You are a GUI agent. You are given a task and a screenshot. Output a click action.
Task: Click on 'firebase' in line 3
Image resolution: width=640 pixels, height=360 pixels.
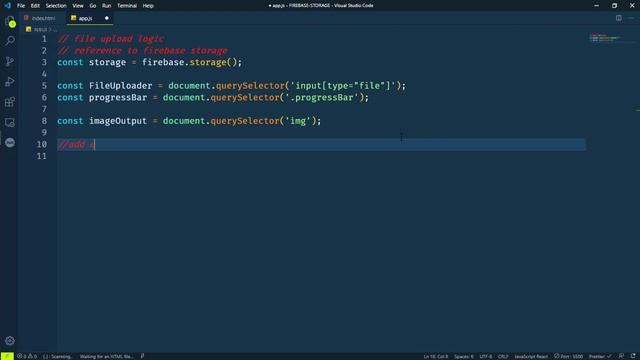pyautogui.click(x=163, y=62)
